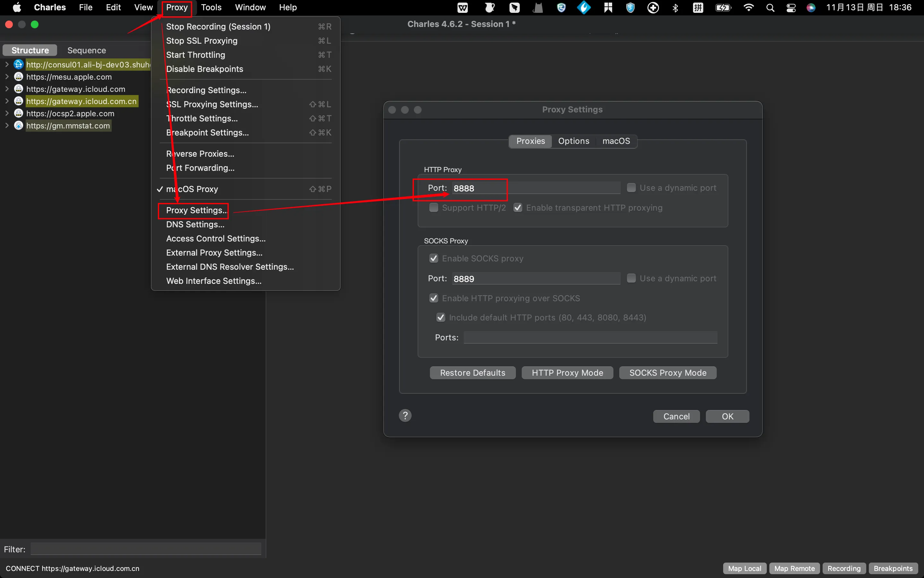This screenshot has height=578, width=924.
Task: Click the Bluetooth status icon
Action: (675, 8)
